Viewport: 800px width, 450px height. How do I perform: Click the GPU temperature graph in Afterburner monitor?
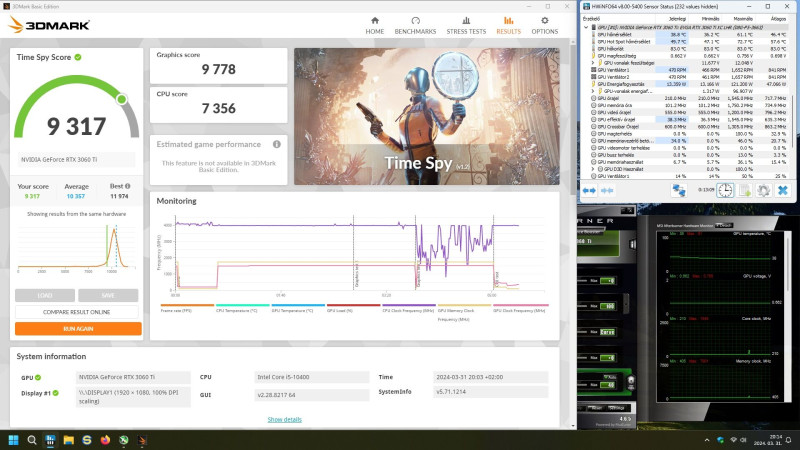tap(720, 252)
